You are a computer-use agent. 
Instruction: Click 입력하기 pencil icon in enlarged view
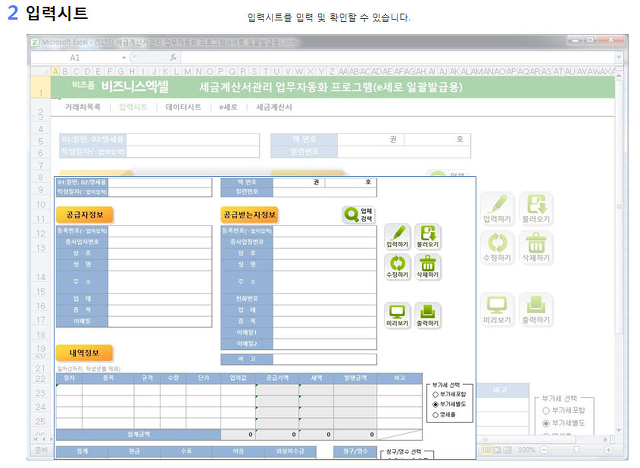(x=397, y=236)
